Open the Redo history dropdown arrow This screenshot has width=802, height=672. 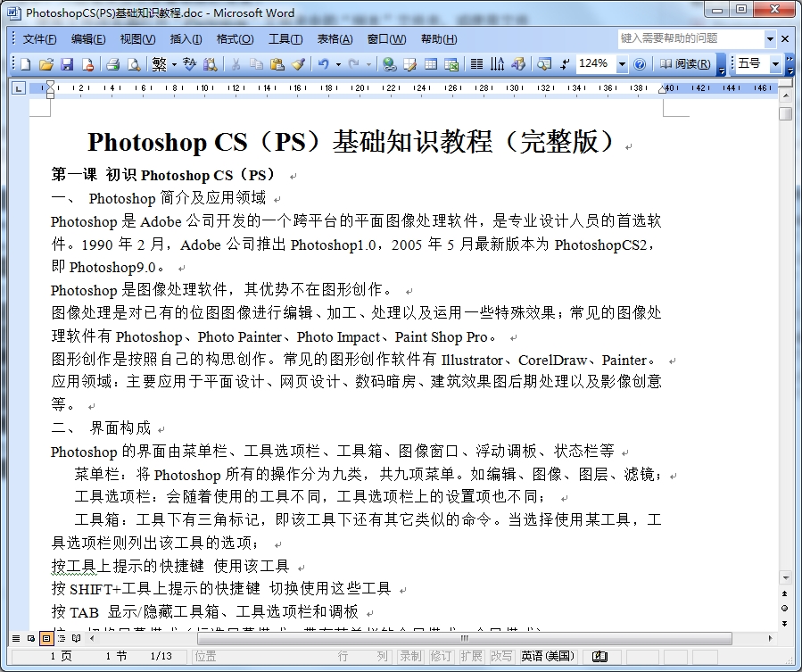368,64
